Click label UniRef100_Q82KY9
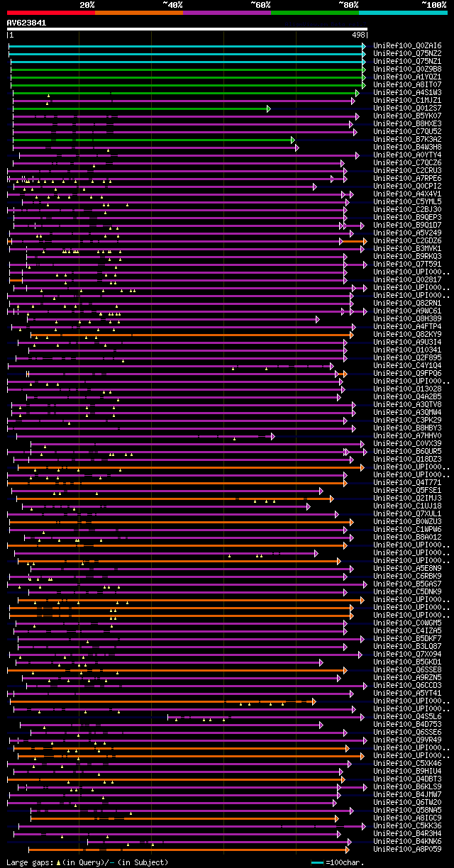 [407, 334]
